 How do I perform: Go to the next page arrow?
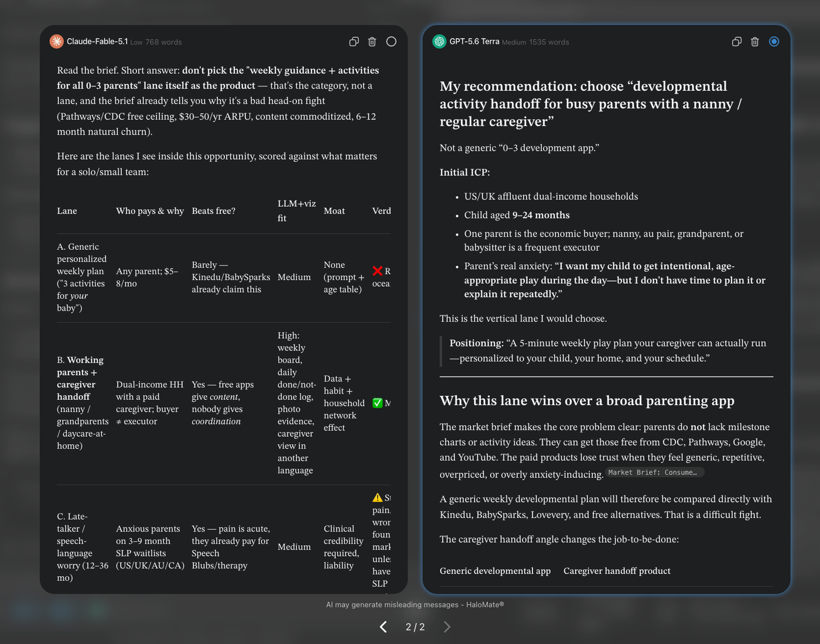click(x=447, y=627)
